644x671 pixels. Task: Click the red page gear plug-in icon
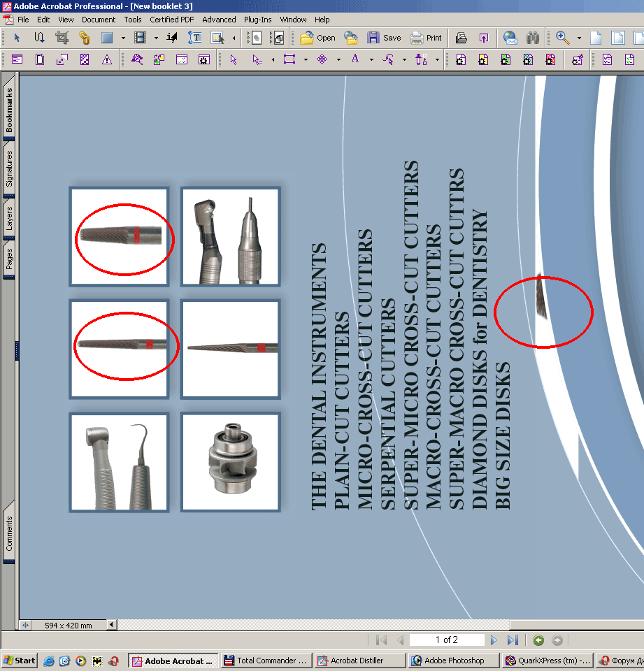[x=550, y=59]
